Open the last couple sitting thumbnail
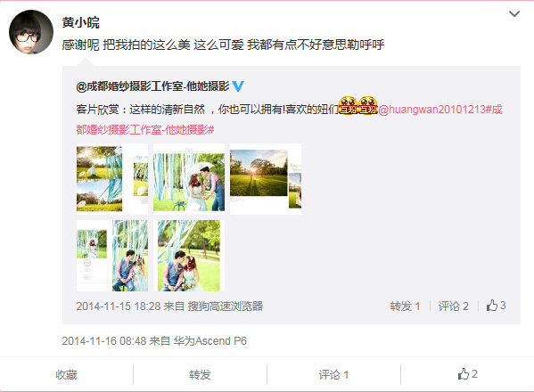The height and width of the screenshot is (392, 534). pos(189,256)
